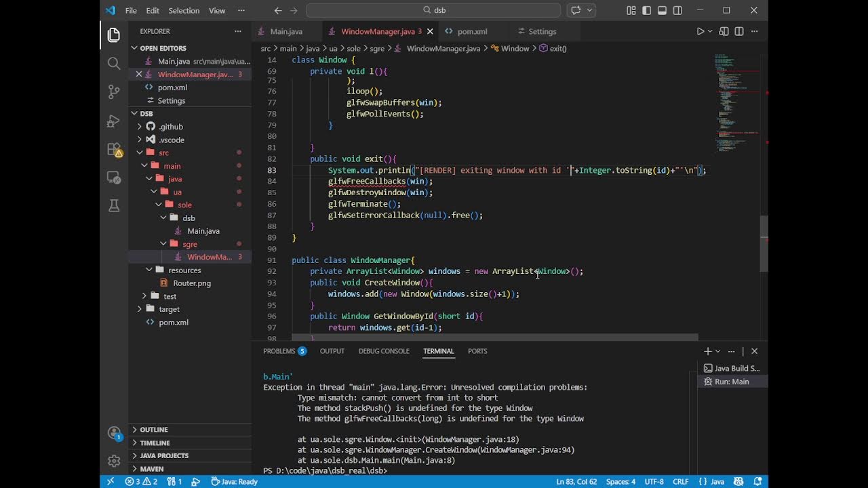Expand the .vscode folder
This screenshot has width=868, height=488.
click(x=172, y=140)
